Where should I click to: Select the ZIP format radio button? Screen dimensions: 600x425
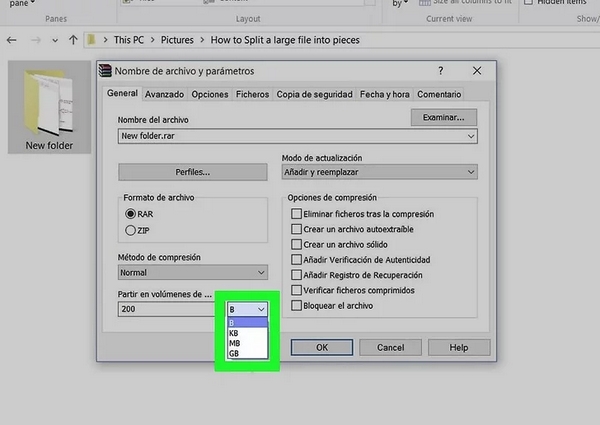pyautogui.click(x=130, y=231)
